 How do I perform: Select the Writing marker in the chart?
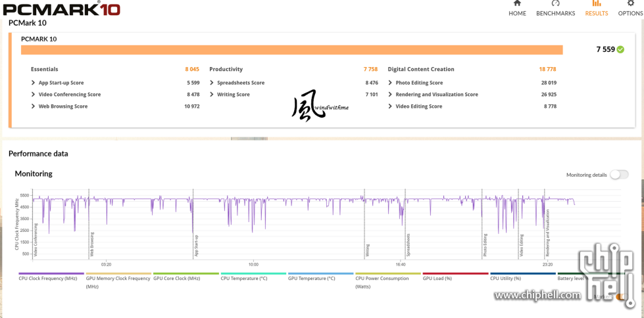tap(368, 250)
